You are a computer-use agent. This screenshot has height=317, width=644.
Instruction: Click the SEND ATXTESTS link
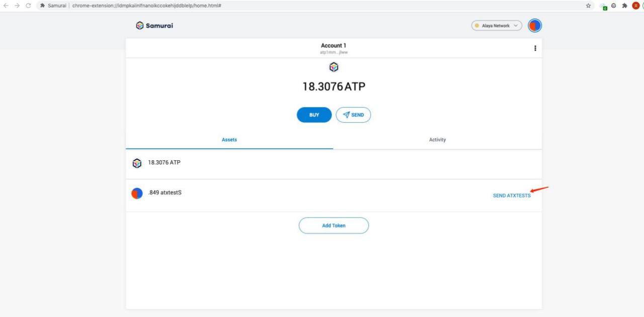511,195
